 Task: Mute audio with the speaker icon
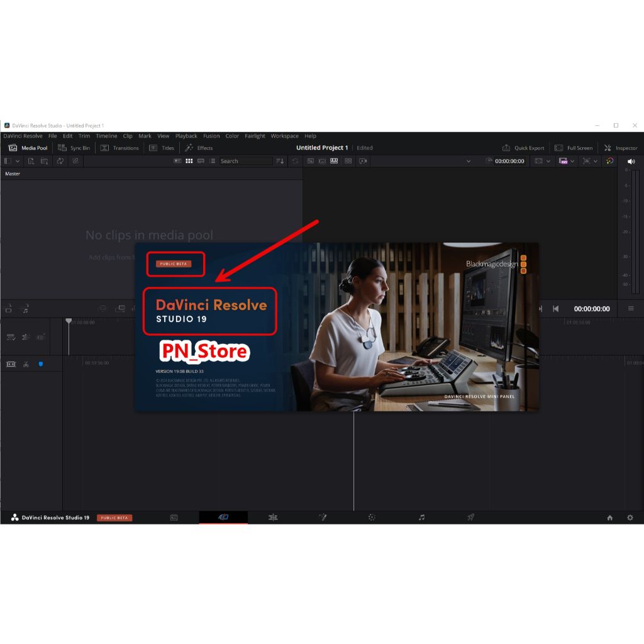631,161
